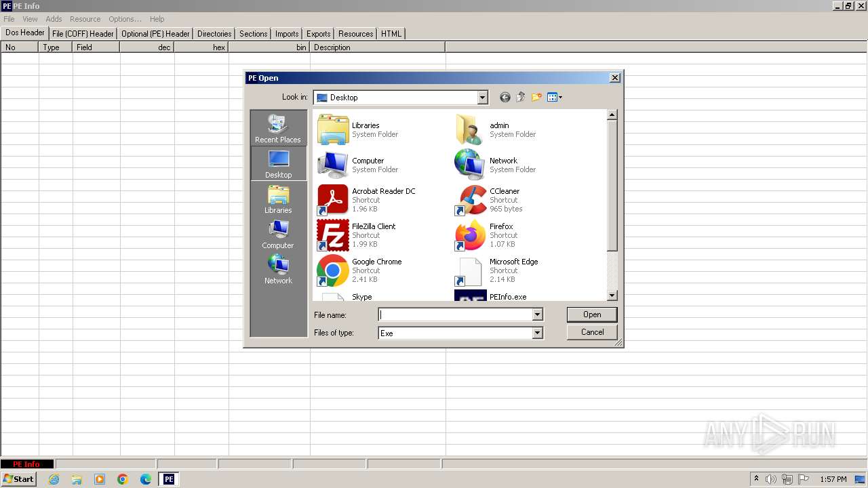Select Libraries in the places bar
Image resolution: width=868 pixels, height=488 pixels.
pyautogui.click(x=278, y=199)
